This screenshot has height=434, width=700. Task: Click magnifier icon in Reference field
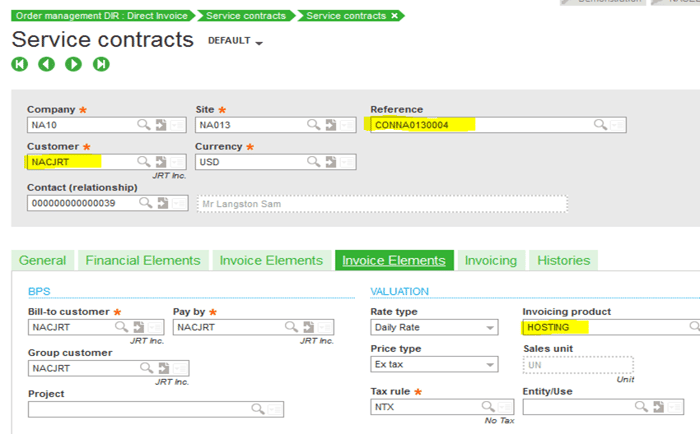pos(600,125)
